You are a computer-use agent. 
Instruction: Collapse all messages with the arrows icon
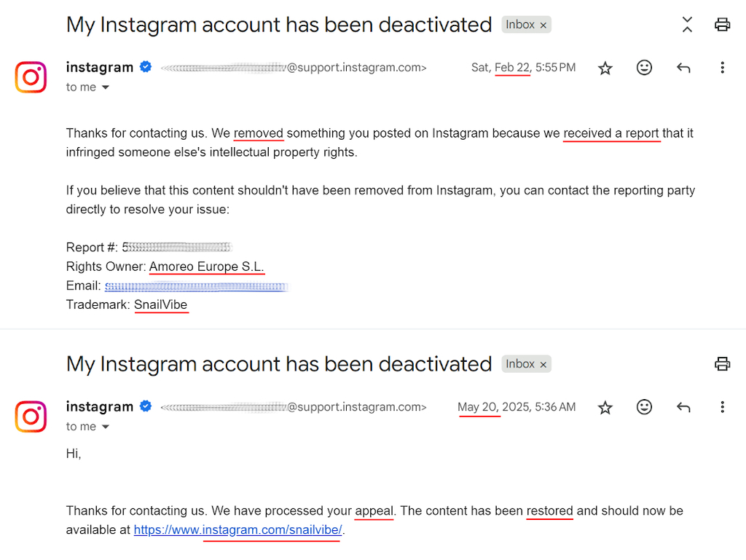tap(687, 25)
